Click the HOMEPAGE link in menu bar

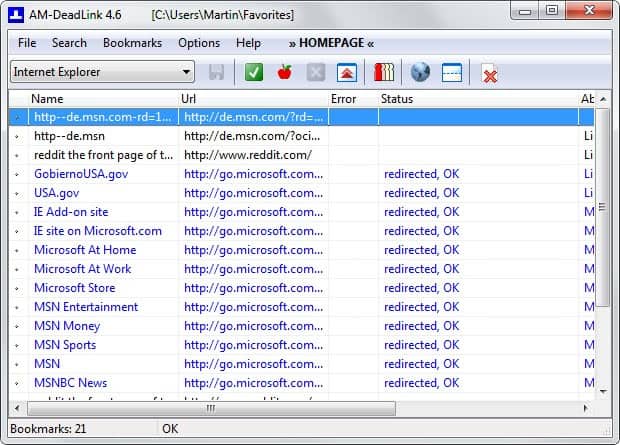pyautogui.click(x=331, y=43)
